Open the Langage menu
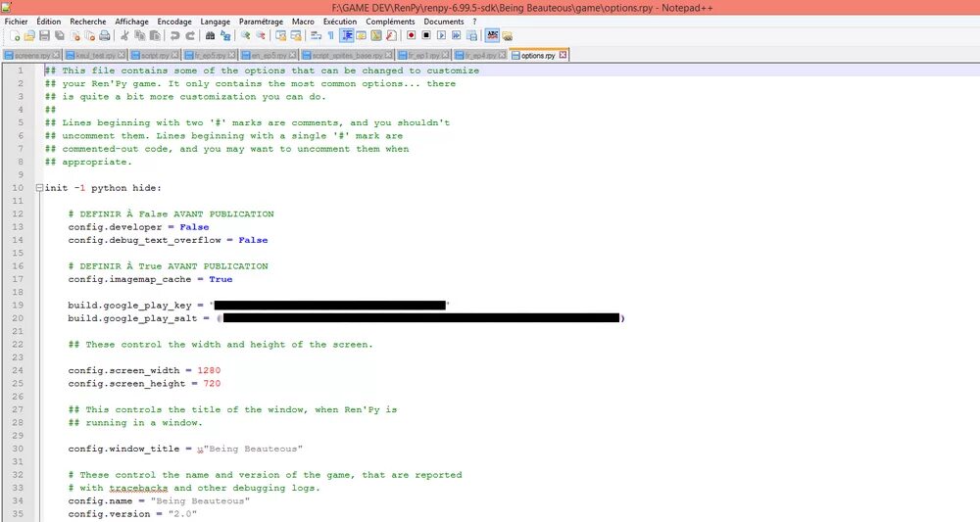The height and width of the screenshot is (522, 980). [x=216, y=22]
